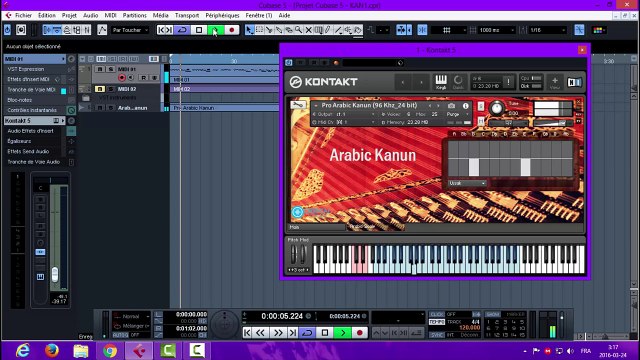Viewport: 640px width, 360px height.
Task: Click Play in the transport panel
Action: [342, 333]
